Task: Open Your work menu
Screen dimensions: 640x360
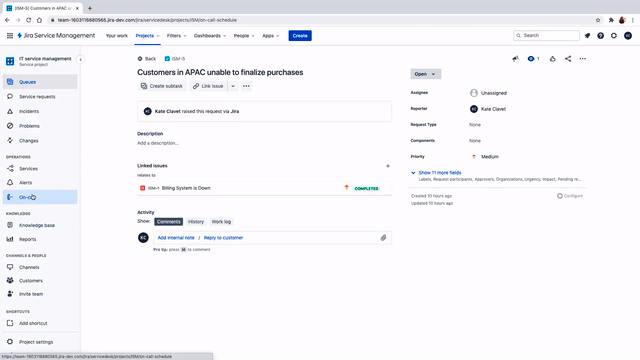Action: (x=117, y=36)
